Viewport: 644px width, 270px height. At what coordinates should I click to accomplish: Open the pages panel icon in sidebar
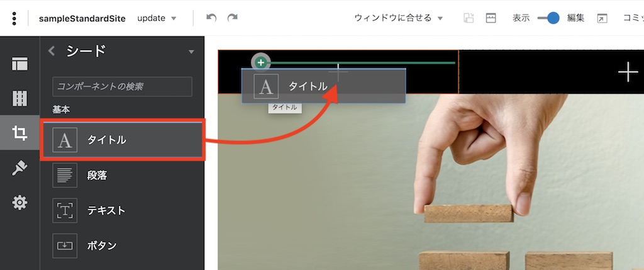(x=19, y=64)
